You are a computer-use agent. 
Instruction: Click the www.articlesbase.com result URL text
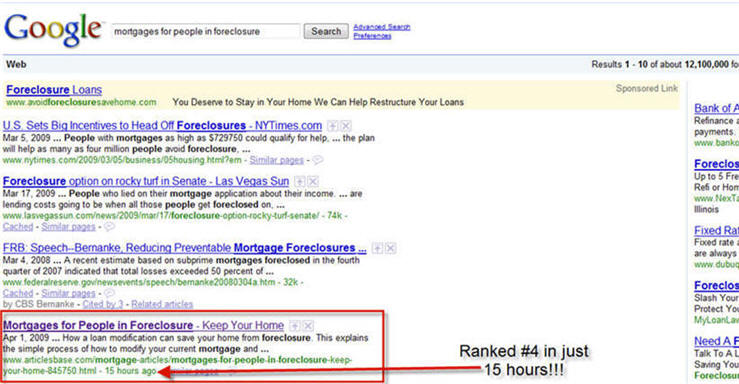click(177, 365)
